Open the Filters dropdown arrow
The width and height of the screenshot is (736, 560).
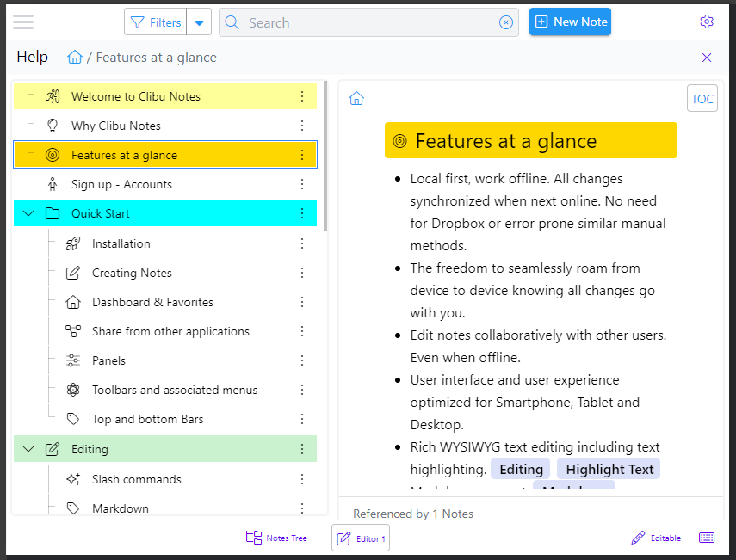point(199,22)
